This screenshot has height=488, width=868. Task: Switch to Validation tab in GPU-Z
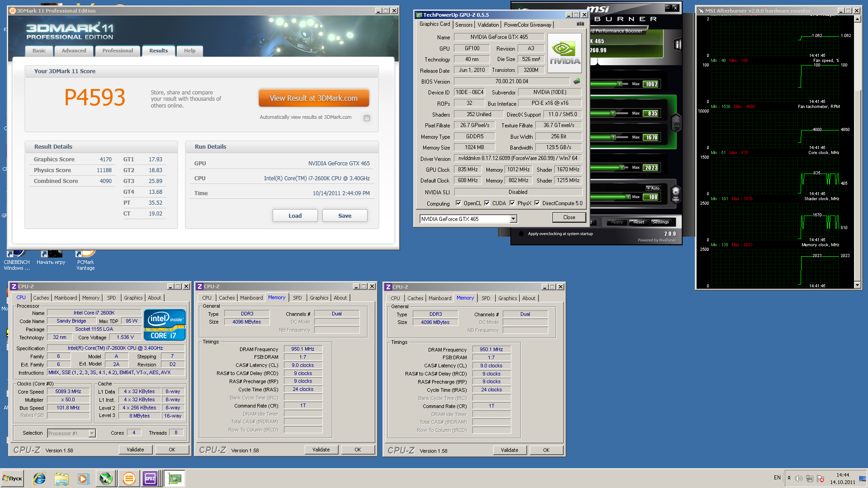[x=488, y=25]
